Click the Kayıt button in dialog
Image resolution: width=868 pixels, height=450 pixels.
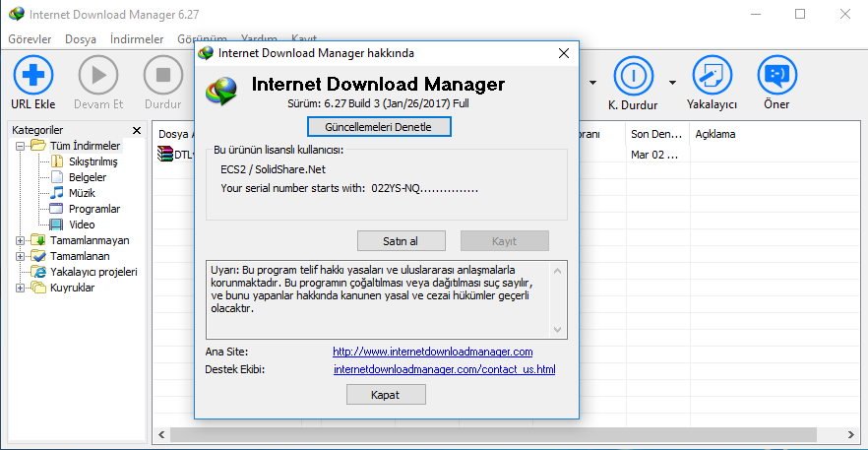pyautogui.click(x=504, y=241)
